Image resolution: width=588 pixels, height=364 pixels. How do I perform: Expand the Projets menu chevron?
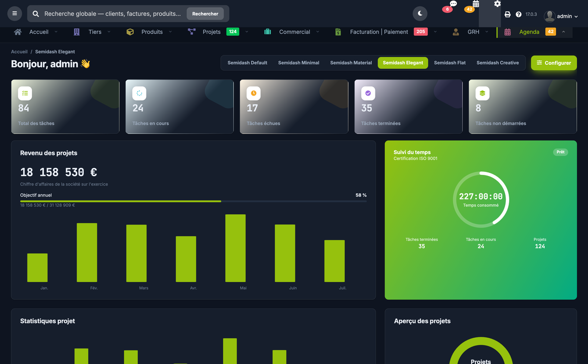click(246, 32)
